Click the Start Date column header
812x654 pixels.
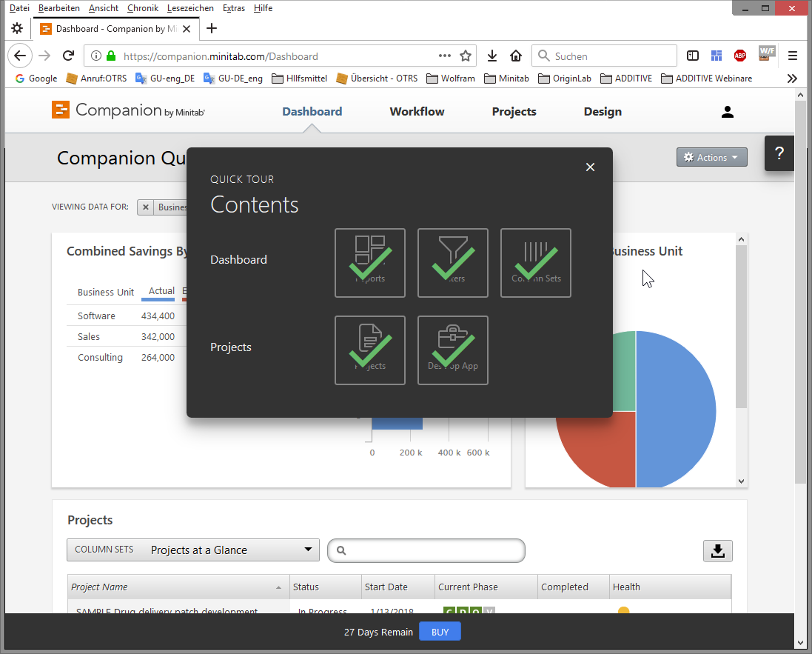click(x=397, y=587)
